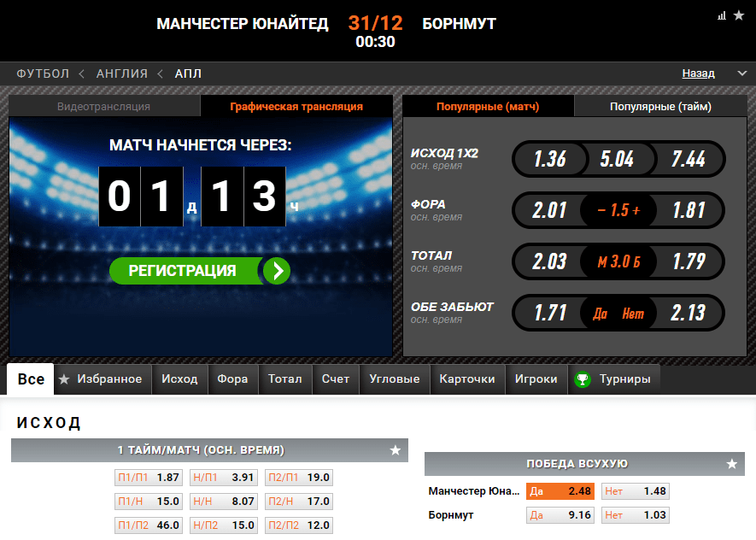
Task: Select Борнмут Да 9.16 bet
Action: click(x=560, y=515)
